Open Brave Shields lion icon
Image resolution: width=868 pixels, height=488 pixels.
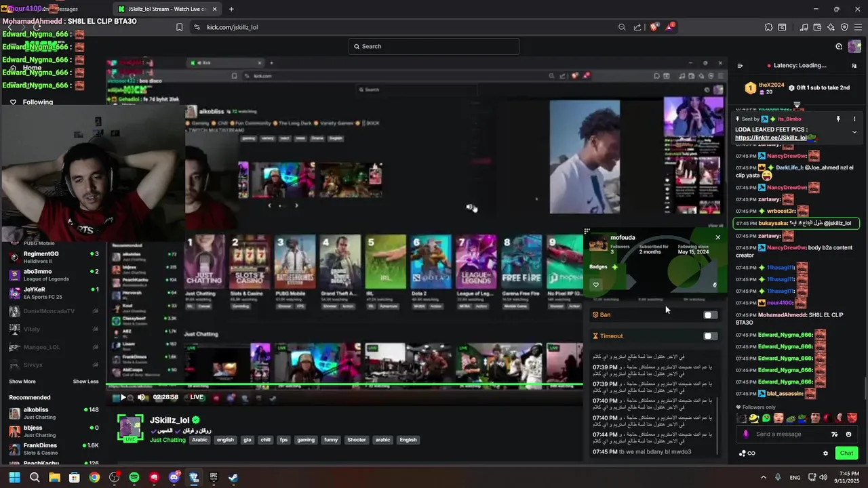tap(654, 27)
